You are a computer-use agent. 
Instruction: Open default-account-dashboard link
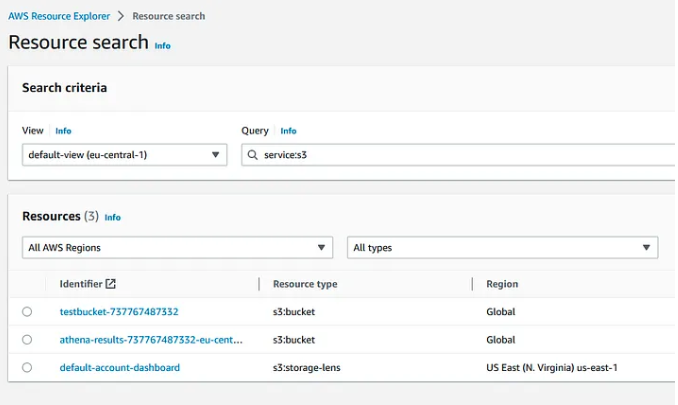[x=120, y=367]
